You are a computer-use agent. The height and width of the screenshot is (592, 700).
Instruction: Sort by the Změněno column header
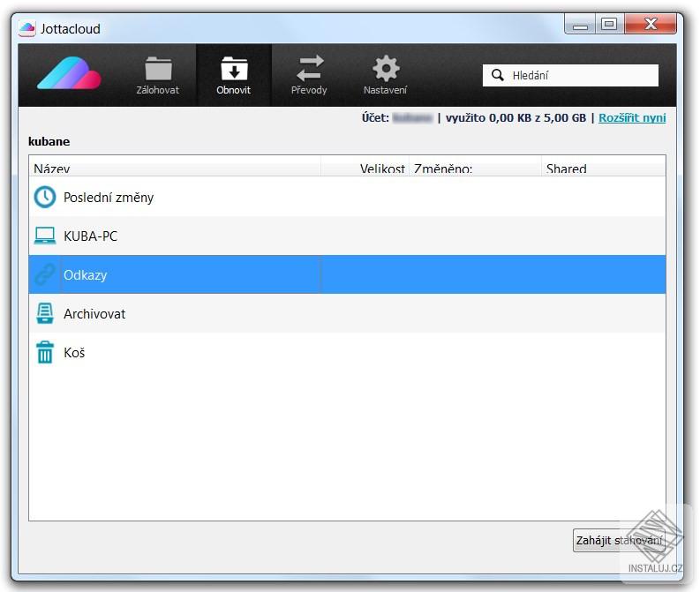475,167
